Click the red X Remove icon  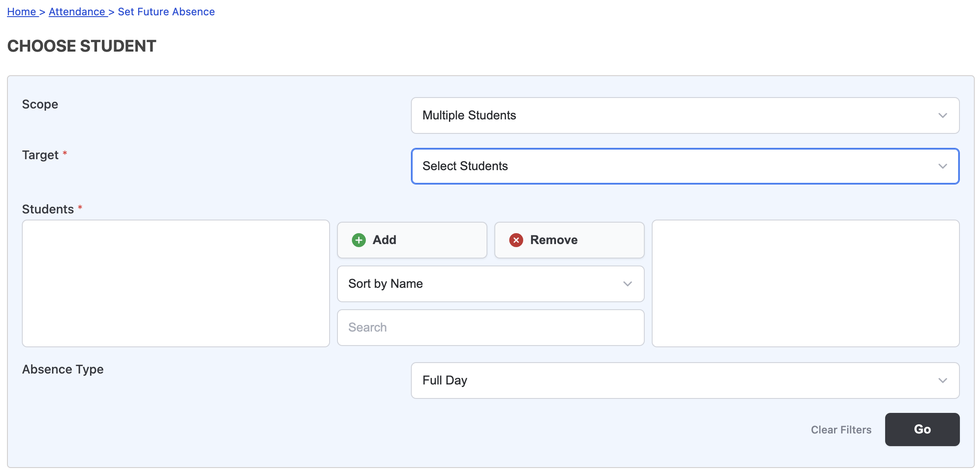coord(516,240)
